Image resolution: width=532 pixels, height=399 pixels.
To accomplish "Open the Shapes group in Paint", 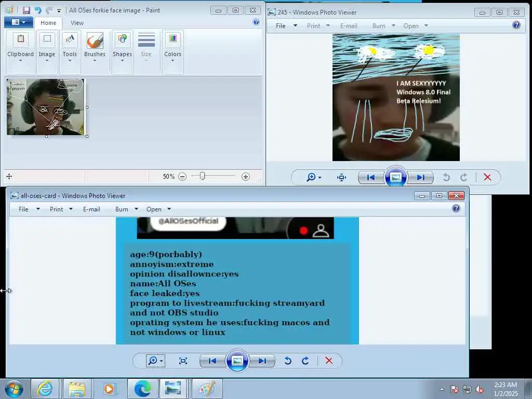I will click(x=122, y=52).
